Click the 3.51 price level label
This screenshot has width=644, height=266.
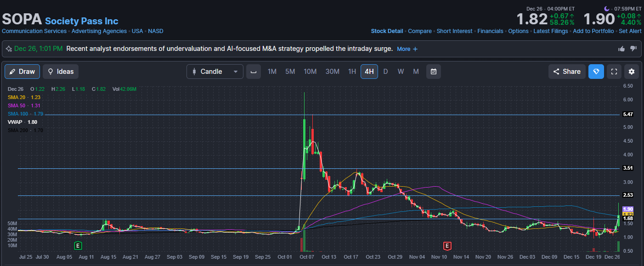(627, 168)
